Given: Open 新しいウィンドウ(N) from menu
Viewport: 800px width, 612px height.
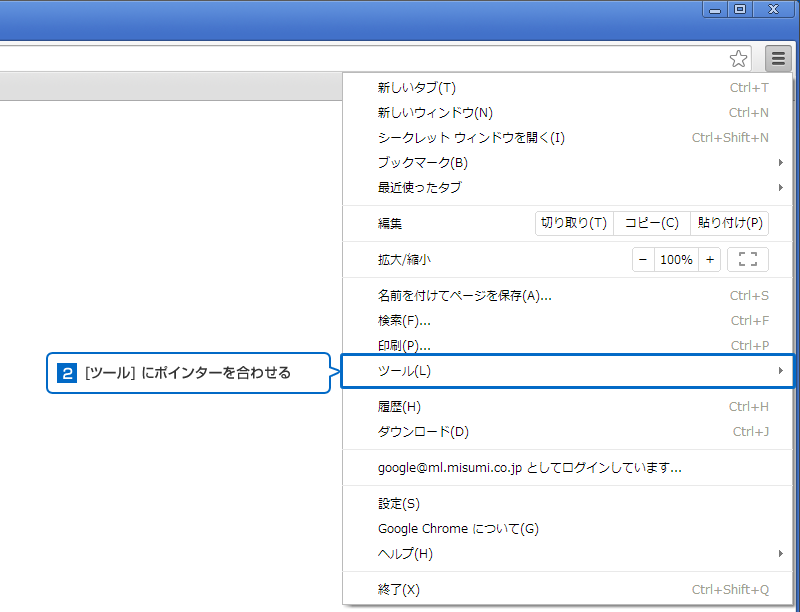Looking at the screenshot, I should tap(435, 113).
